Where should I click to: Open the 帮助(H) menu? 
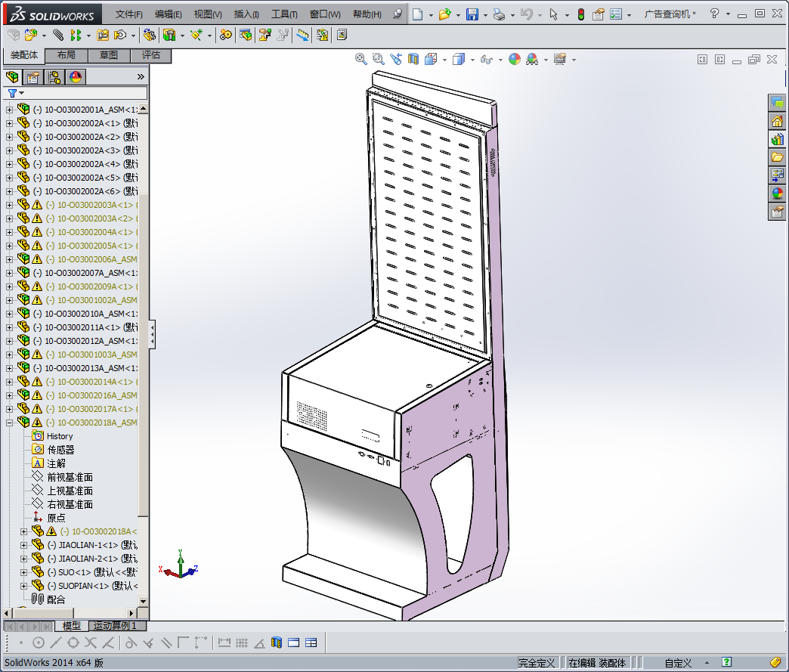coord(367,14)
